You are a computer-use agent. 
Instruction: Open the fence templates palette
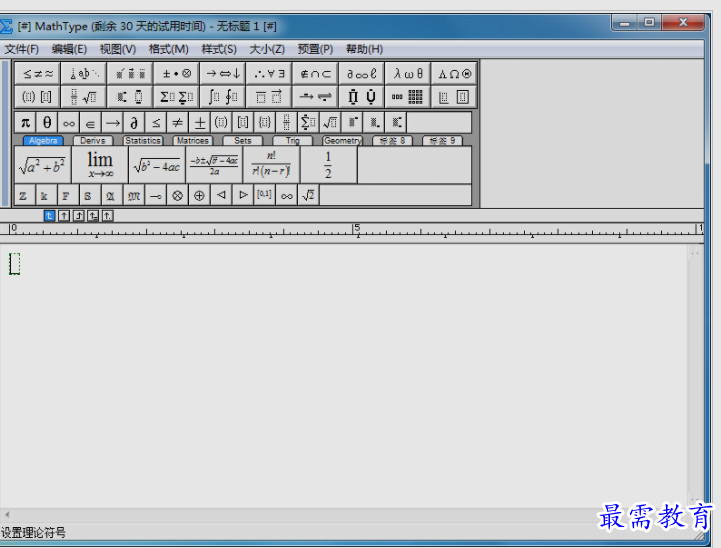point(38,97)
